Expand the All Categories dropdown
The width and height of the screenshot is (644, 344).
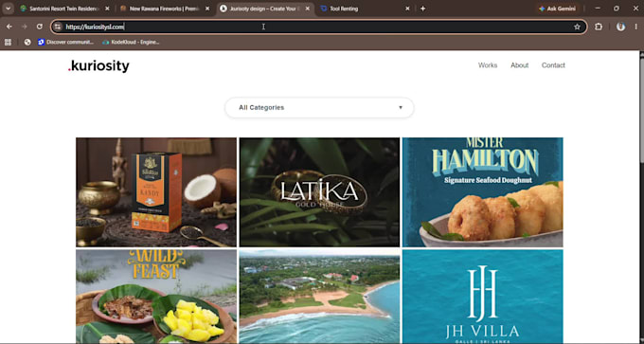point(319,108)
